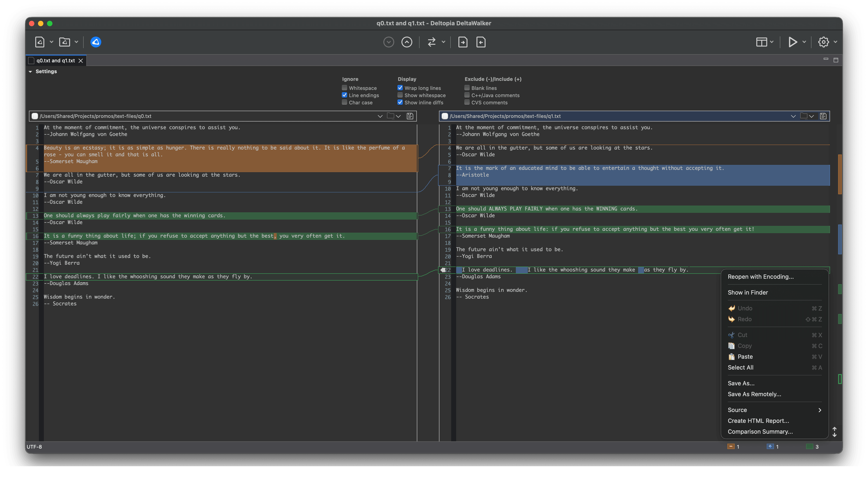Check CVS comments option
868x487 pixels.
[x=467, y=102]
